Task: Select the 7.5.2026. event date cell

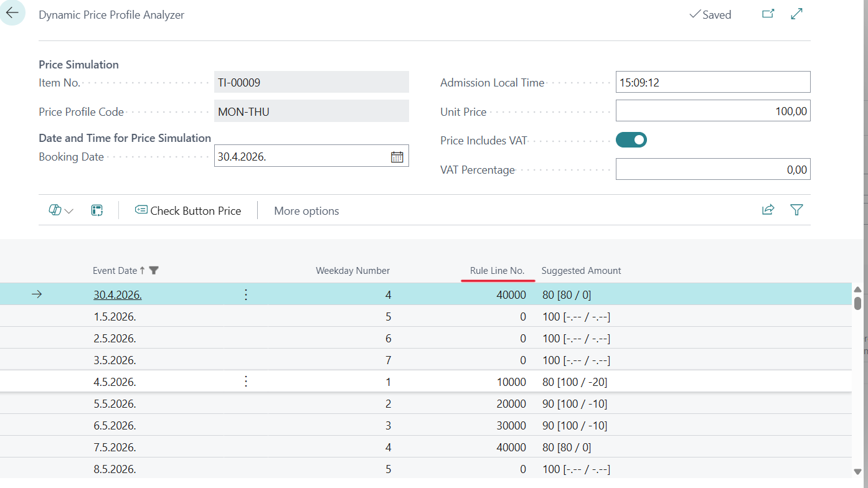Action: tap(115, 447)
